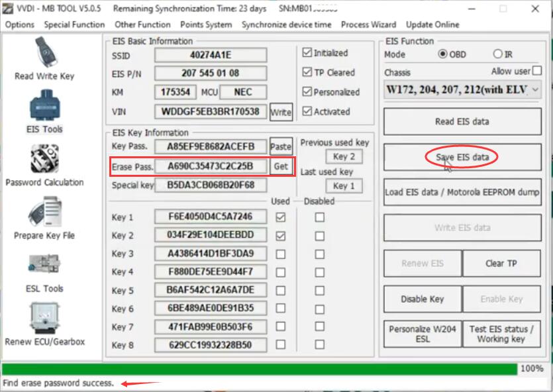Click the KM field 175354
This screenshot has width=553, height=392.
(x=176, y=92)
